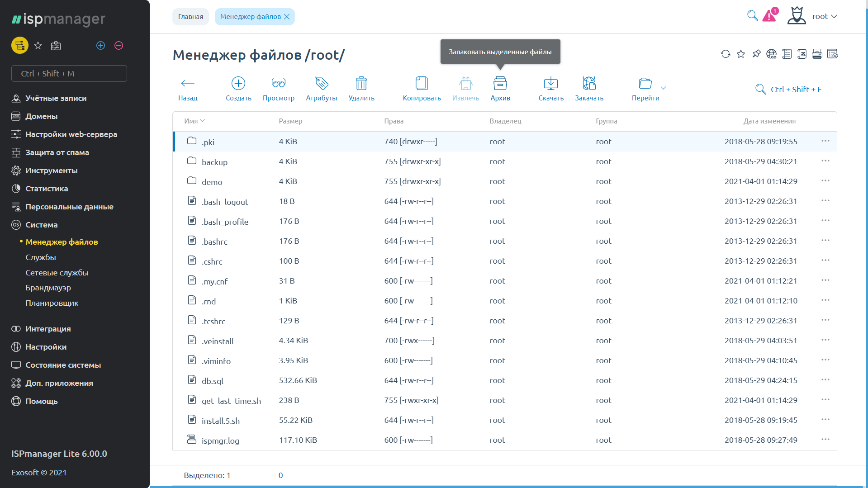868x488 pixels.
Task: Click the Download (Скачать) icon
Action: [550, 84]
